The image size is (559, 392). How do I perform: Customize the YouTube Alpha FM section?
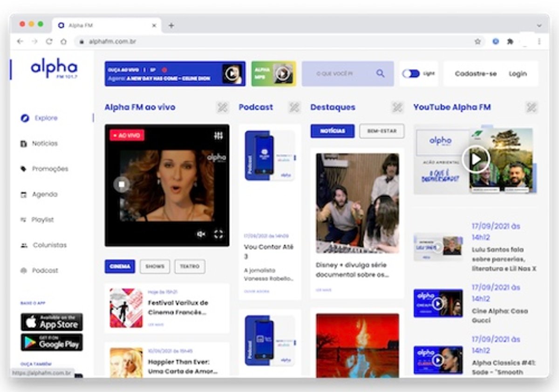532,108
